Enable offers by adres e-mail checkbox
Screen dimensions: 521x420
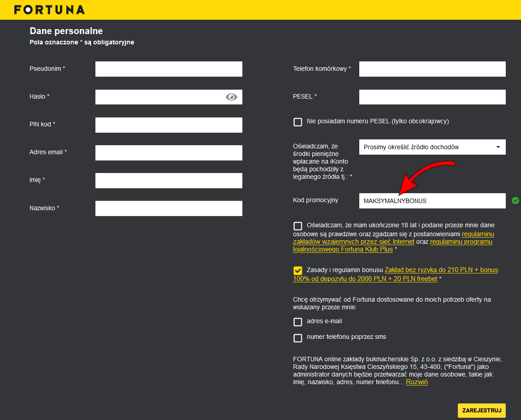298,322
